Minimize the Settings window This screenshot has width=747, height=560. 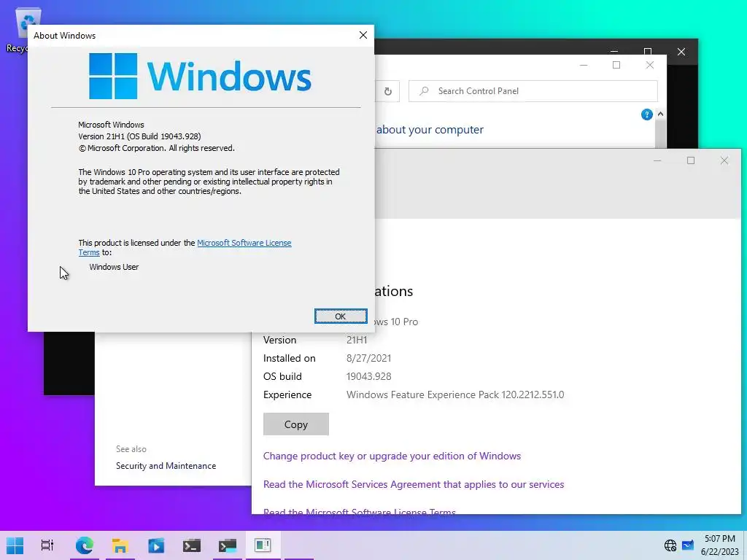click(x=657, y=160)
